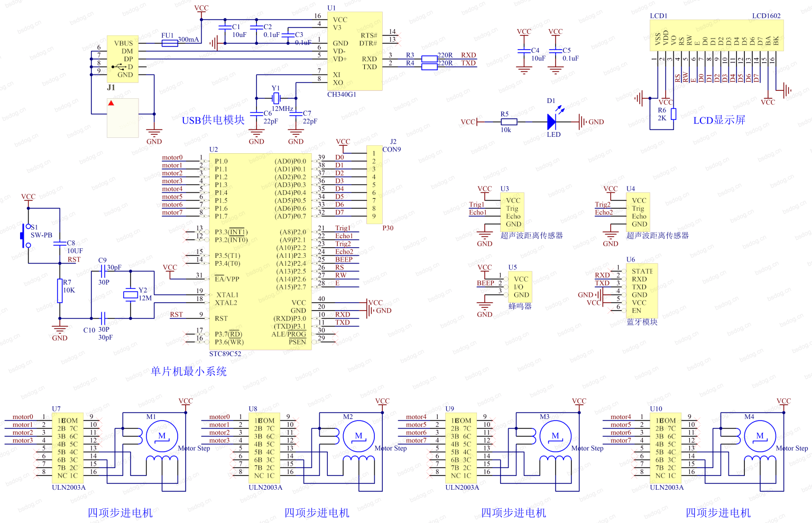The height and width of the screenshot is (523, 812).
Task: Click the M3 stepper motor symbol
Action: [x=556, y=436]
